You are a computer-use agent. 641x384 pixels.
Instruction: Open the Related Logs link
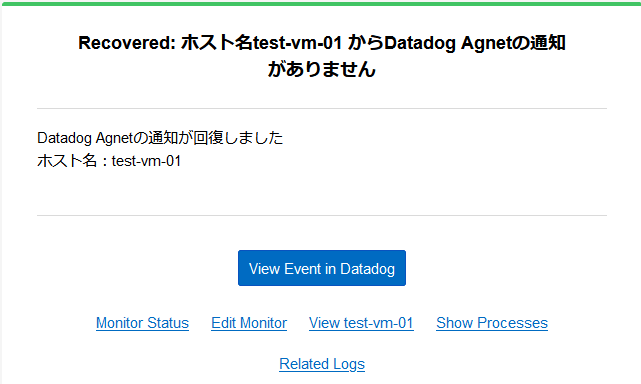tap(322, 364)
